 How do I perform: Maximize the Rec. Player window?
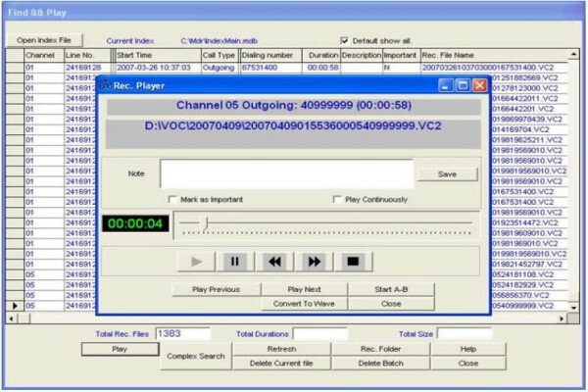[464, 86]
